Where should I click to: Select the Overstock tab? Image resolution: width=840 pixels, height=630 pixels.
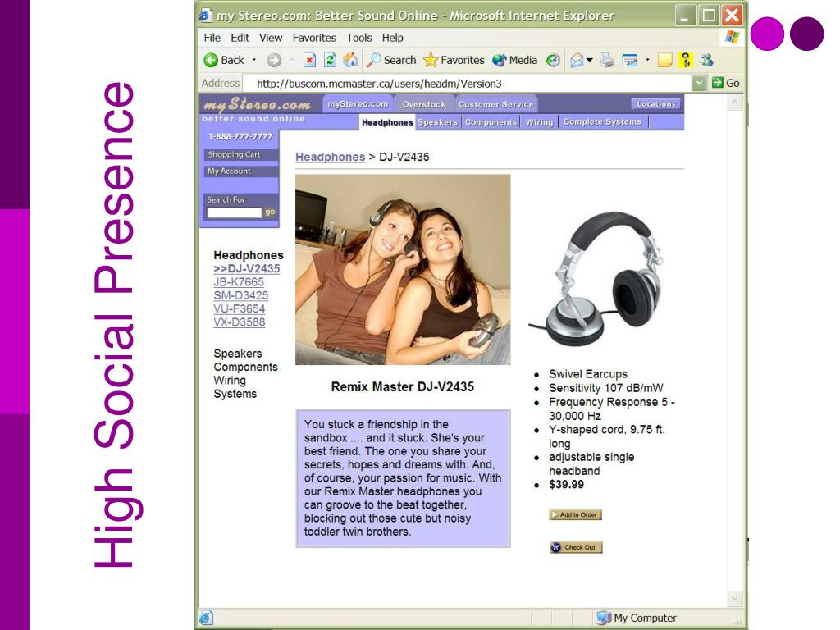tap(424, 104)
